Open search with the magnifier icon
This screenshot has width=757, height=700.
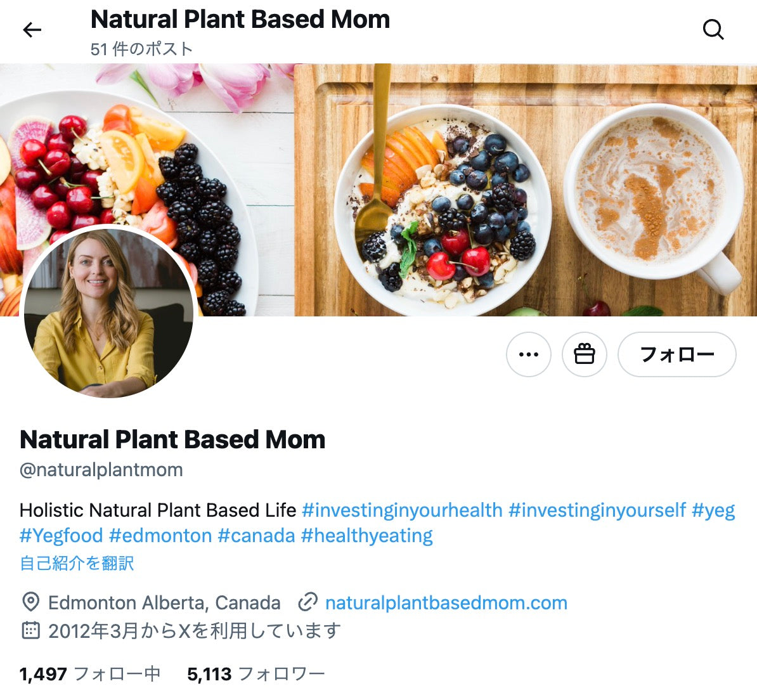point(713,29)
